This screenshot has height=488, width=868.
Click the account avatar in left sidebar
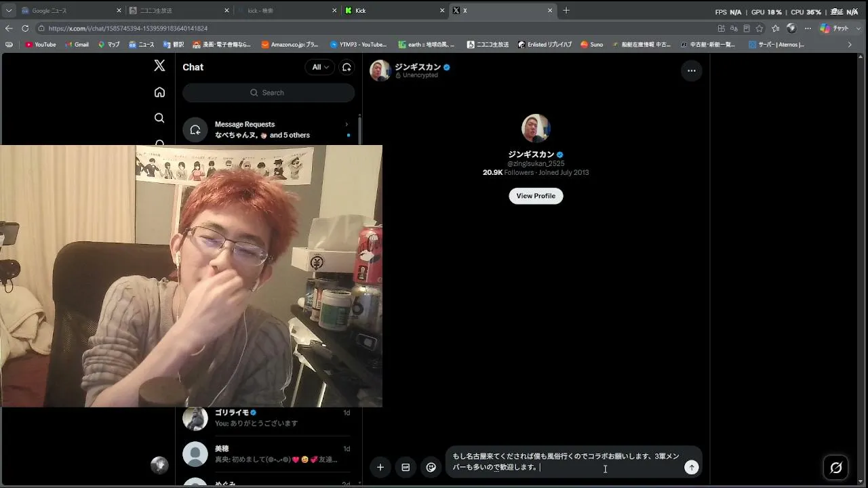159,464
